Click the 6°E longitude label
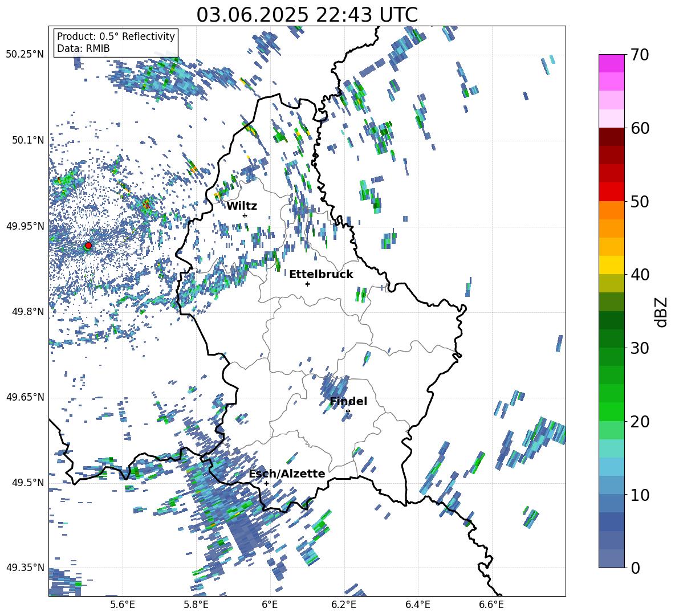The image size is (675, 616). coord(270,605)
